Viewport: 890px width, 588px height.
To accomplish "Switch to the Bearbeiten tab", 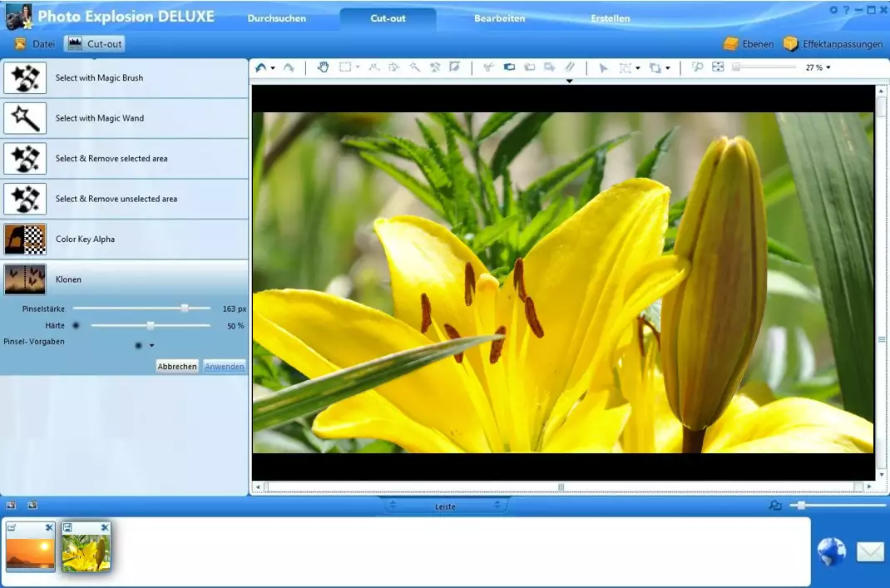I will (500, 18).
